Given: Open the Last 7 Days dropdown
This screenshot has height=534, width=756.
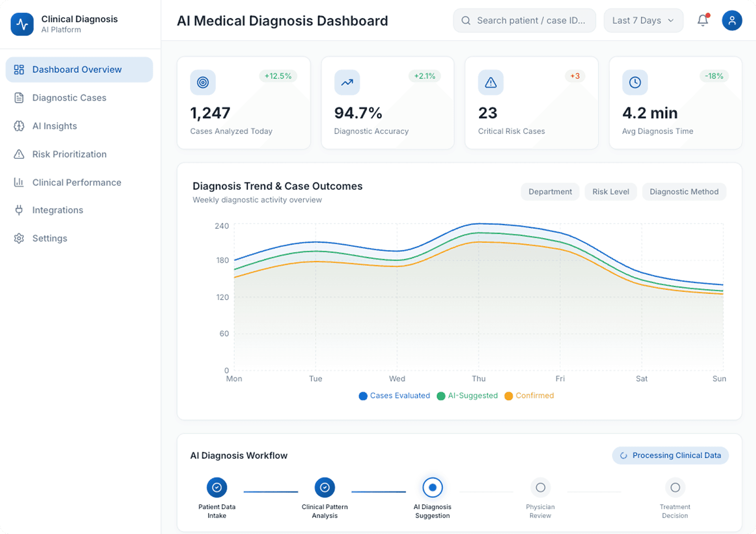Looking at the screenshot, I should 643,20.
